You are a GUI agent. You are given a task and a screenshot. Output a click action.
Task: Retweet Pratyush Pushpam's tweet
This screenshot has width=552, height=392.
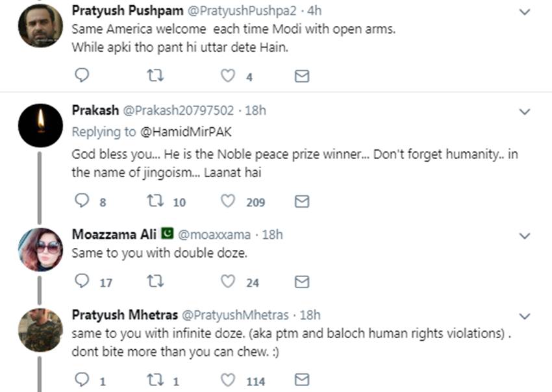(156, 77)
